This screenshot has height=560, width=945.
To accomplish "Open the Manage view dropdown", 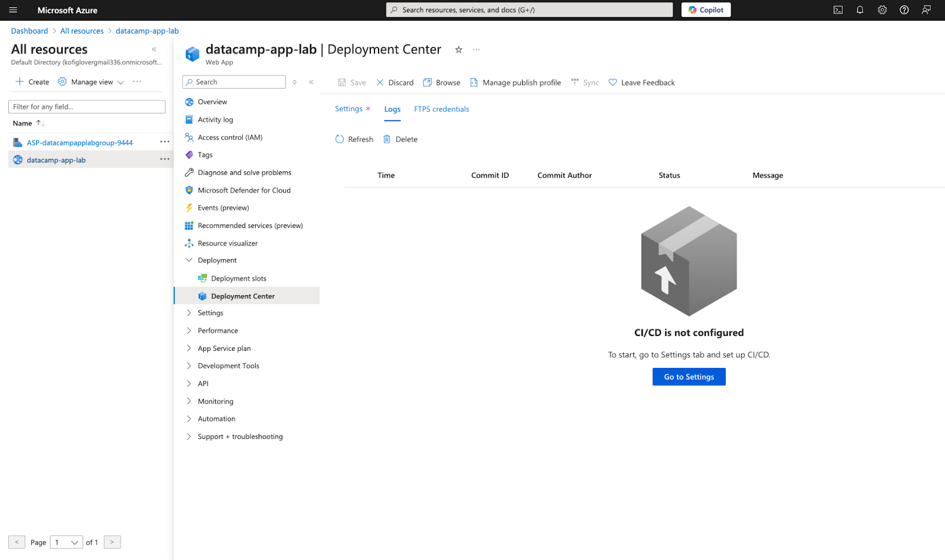I will [91, 82].
